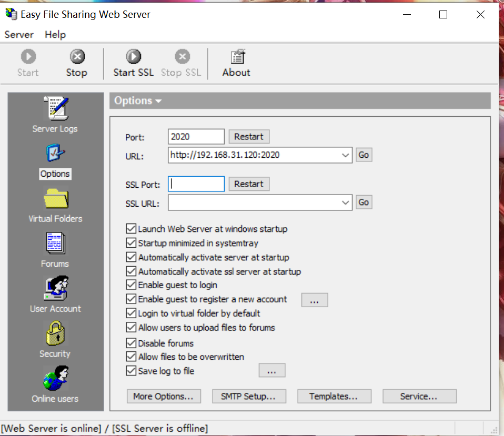Click Go beside the SSL URL field
The image size is (504, 436).
364,202
